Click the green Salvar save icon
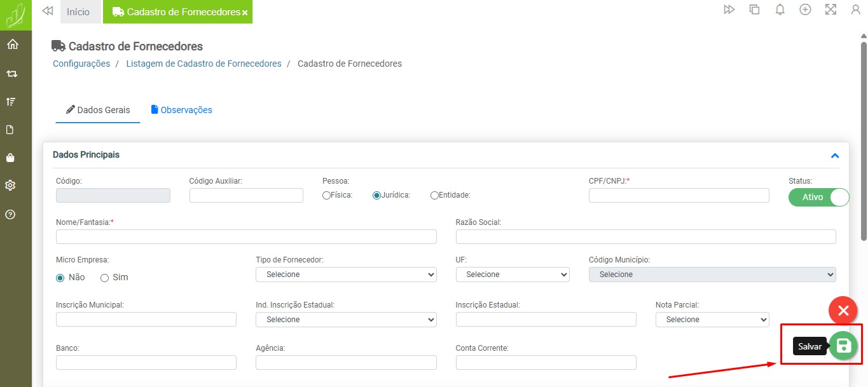The height and width of the screenshot is (387, 868). [843, 346]
